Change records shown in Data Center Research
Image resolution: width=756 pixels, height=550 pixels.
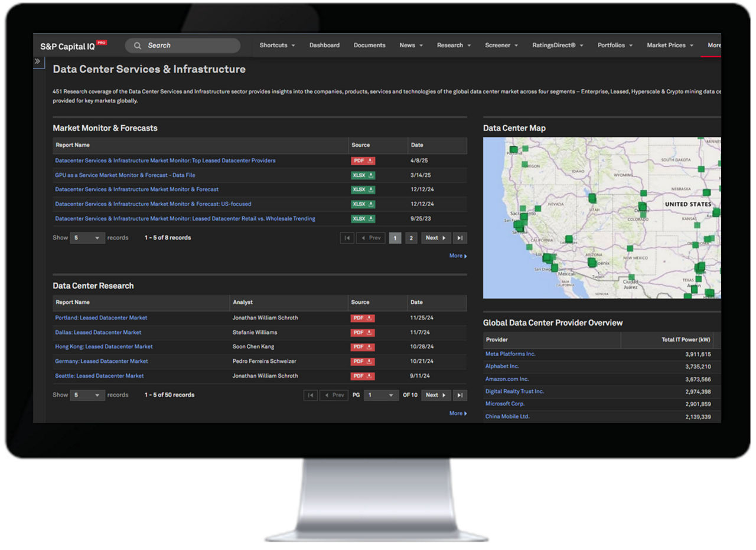pyautogui.click(x=87, y=395)
